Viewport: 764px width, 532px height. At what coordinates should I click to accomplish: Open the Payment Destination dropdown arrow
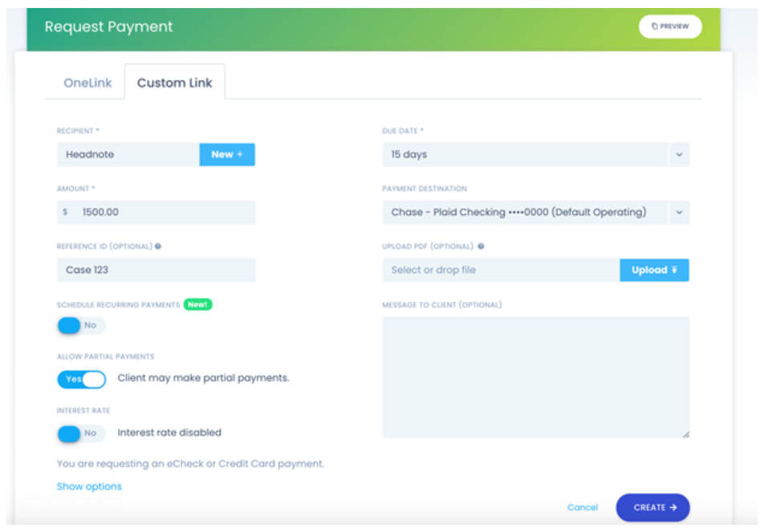tap(679, 213)
